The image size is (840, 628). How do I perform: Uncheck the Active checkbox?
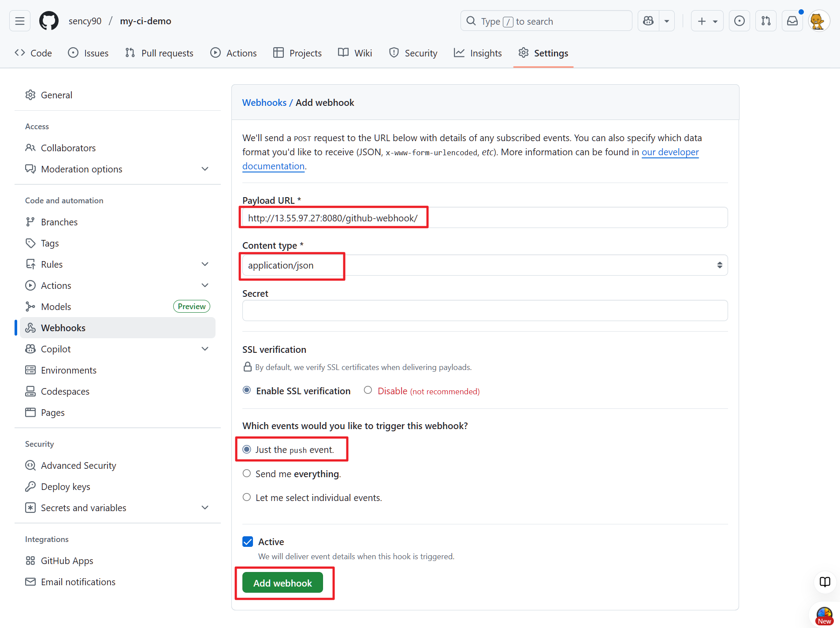[248, 542]
